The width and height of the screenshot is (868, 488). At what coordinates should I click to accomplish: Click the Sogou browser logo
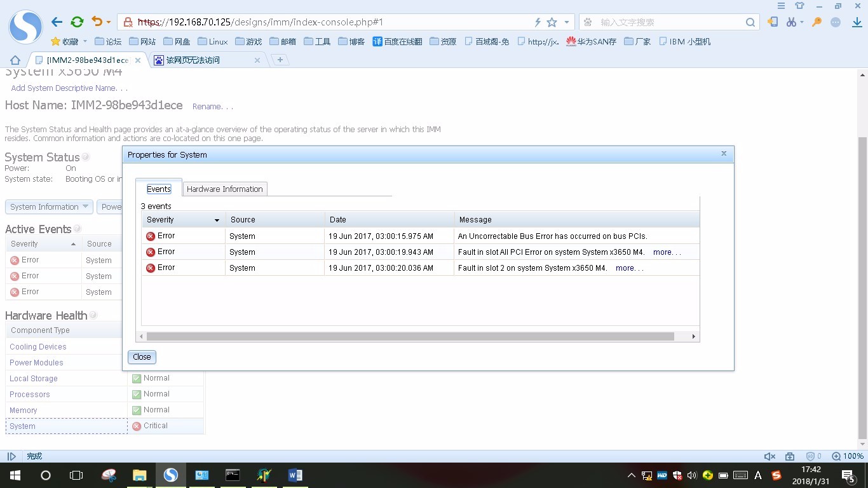point(25,27)
